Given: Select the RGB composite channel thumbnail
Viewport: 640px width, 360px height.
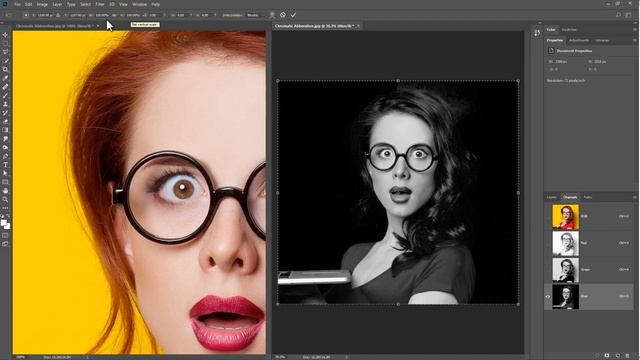Looking at the screenshot, I should [x=565, y=217].
